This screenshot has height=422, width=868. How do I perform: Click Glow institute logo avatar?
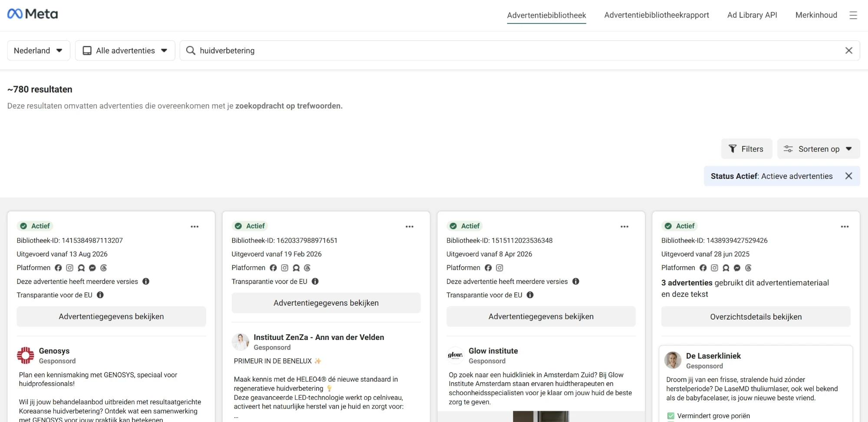[x=455, y=355]
